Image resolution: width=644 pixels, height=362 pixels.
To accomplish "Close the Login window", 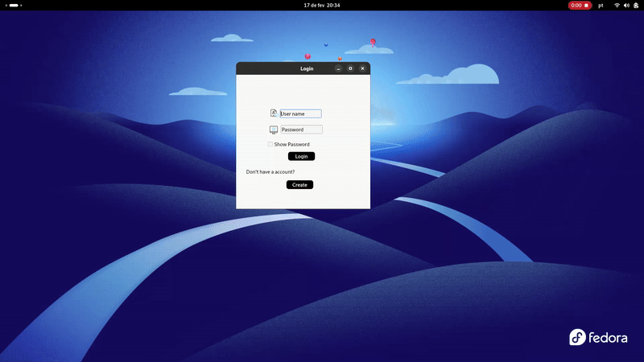I will [362, 68].
